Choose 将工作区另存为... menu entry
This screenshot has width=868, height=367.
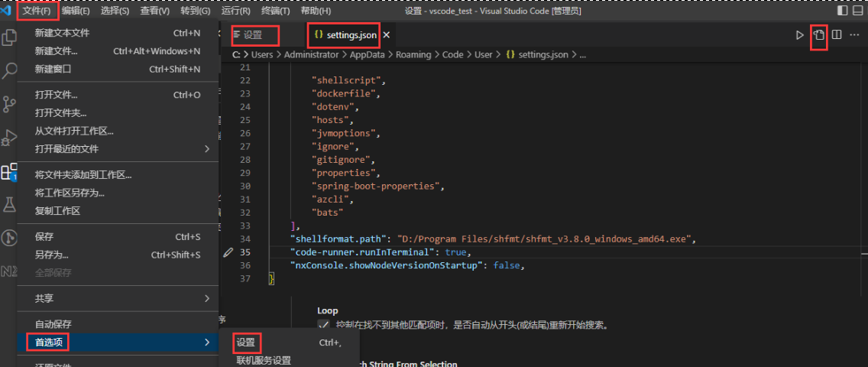[118, 193]
